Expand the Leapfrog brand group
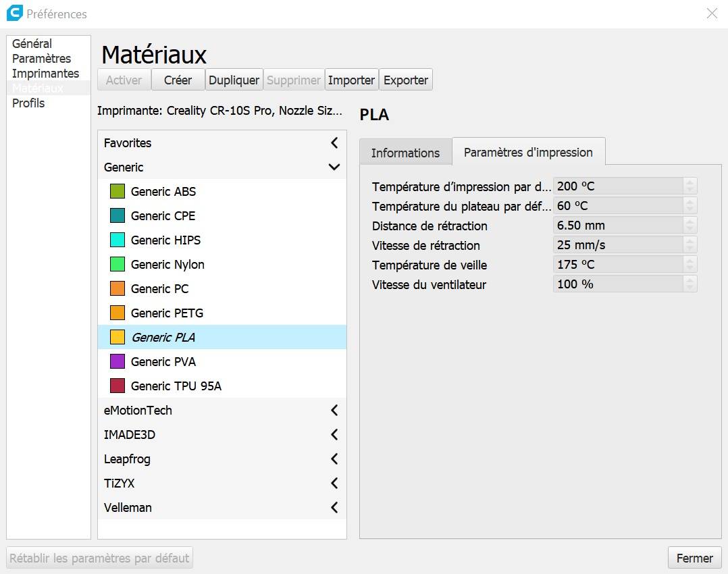 click(x=334, y=459)
